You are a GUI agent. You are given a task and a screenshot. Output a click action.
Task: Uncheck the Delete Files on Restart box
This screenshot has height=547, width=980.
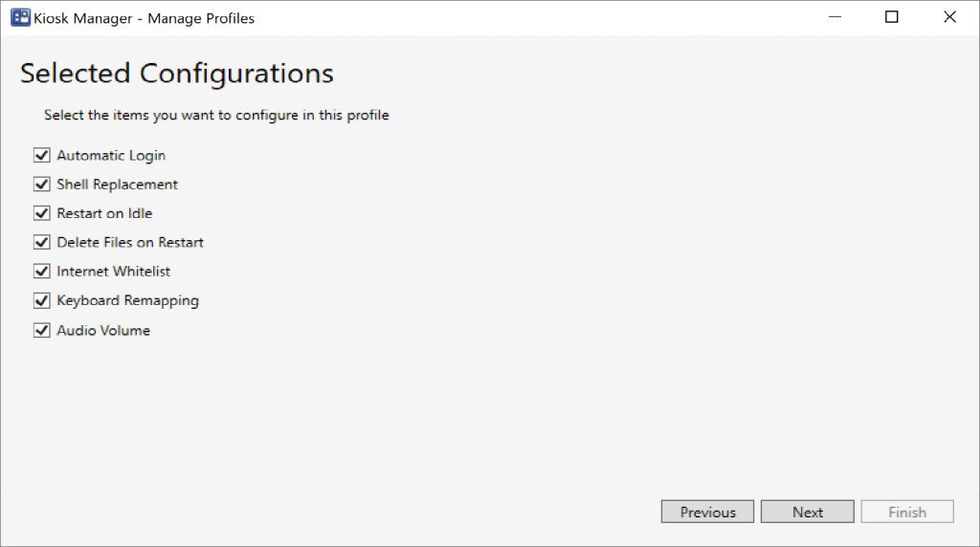(41, 242)
